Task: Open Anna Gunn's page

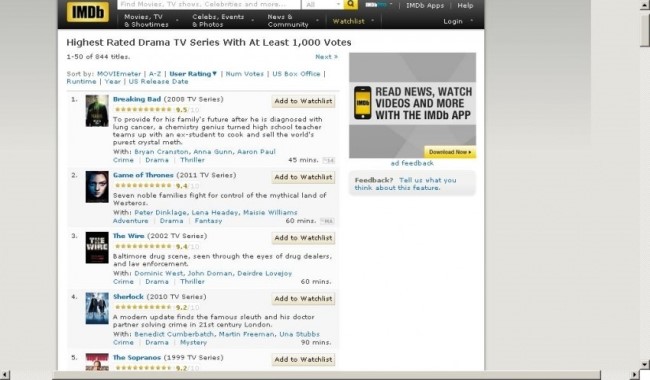Action: 213,152
